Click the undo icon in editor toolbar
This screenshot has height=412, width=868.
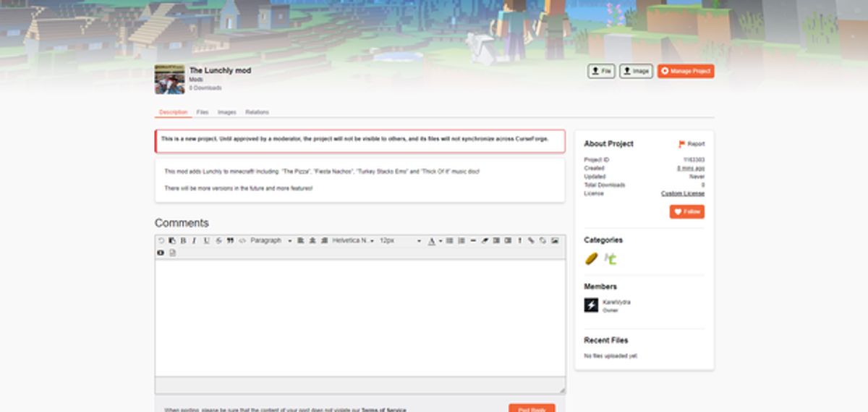click(161, 240)
